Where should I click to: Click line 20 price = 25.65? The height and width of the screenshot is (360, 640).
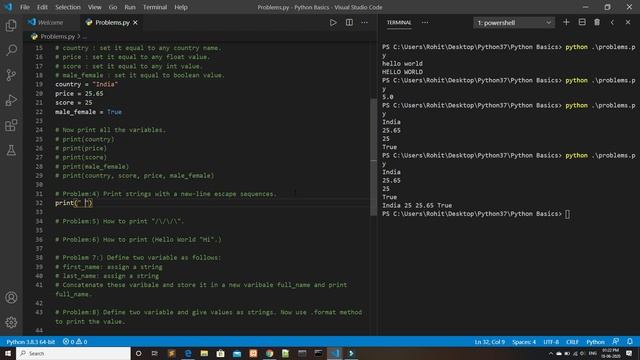pyautogui.click(x=79, y=93)
